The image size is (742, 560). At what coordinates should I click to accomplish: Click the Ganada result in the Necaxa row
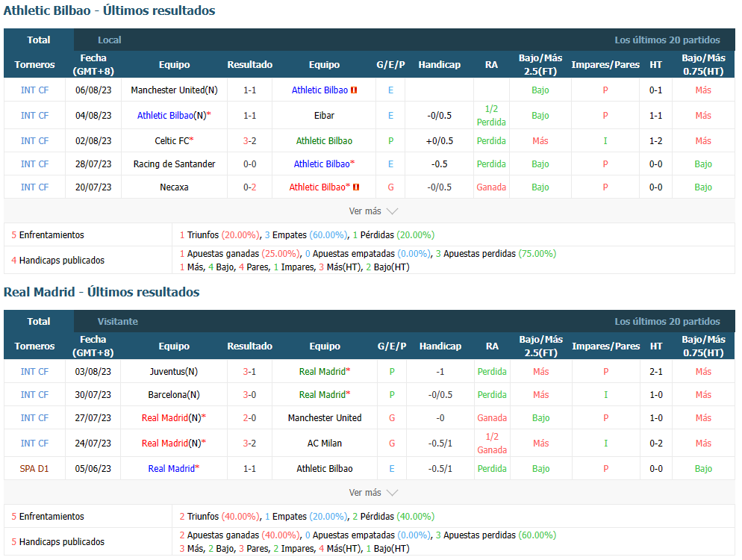point(491,187)
